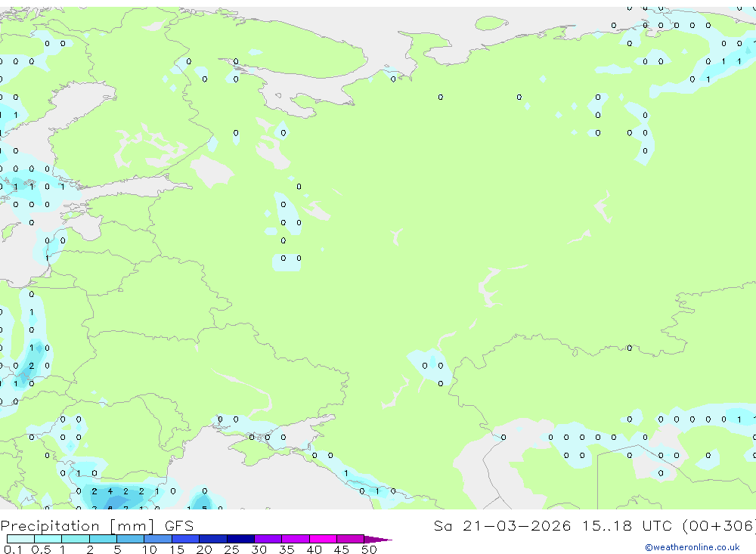Click the '15' legend scale label
Viewport: 756px width, 554px height.
176,549
